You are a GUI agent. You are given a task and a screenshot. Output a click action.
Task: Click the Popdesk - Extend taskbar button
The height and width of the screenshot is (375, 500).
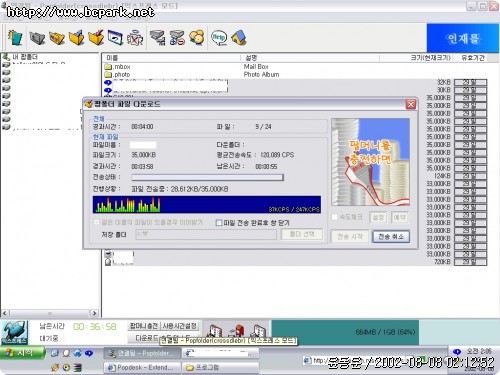142,367
